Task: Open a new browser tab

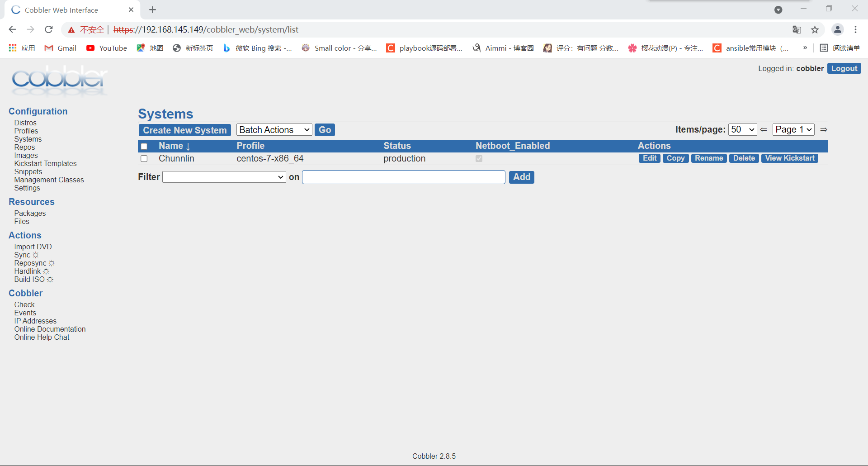Action: (x=153, y=10)
